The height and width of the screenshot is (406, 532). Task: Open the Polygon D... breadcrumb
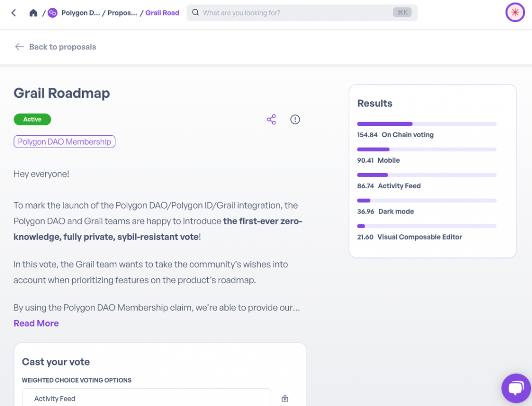pyautogui.click(x=81, y=13)
